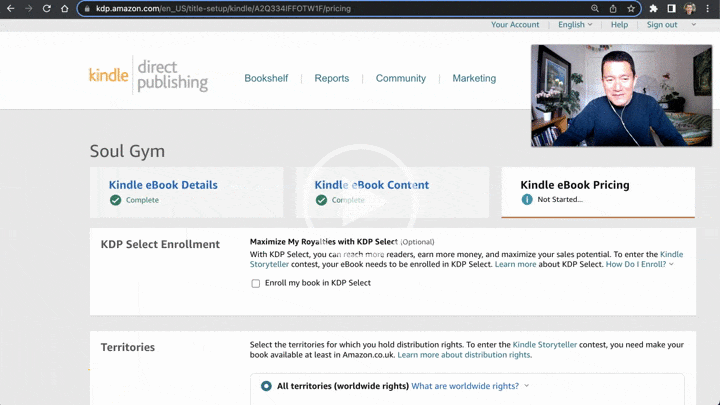This screenshot has height=405, width=720.
Task: Click the Soul Gym book title
Action: pyautogui.click(x=127, y=152)
